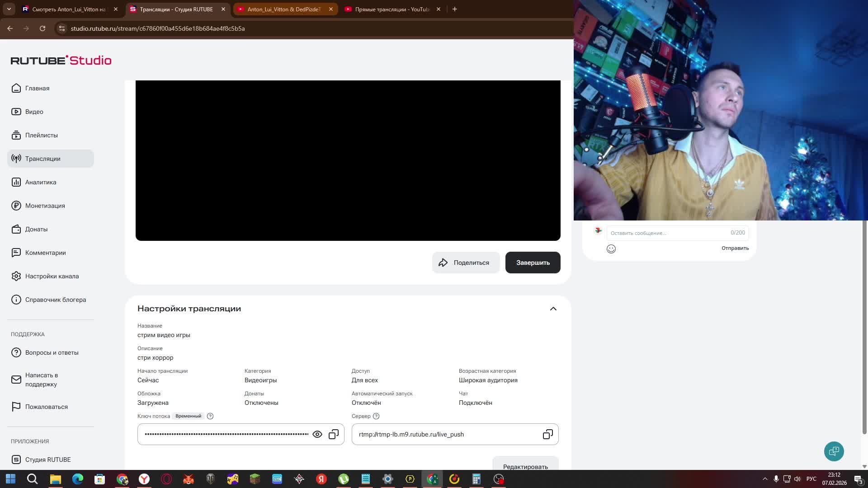The height and width of the screenshot is (488, 868).
Task: Open the emoji picker in the chat
Action: click(611, 249)
